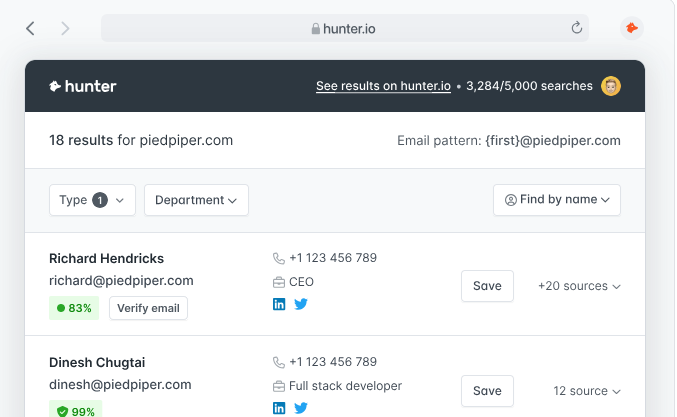Click the Email pattern {first}@piedpiper.com text
Screen dimensions: 677x417
tap(509, 140)
